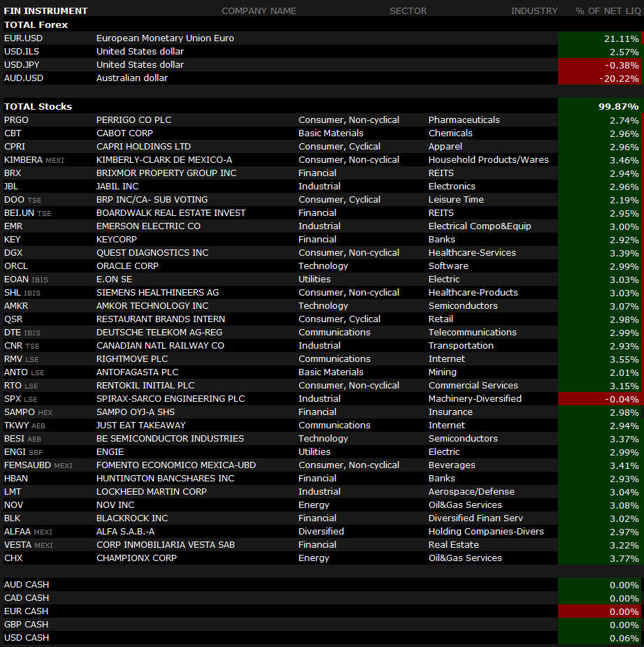This screenshot has width=644, height=647.
Task: Click ORACLE CORP company name
Action: click(127, 266)
